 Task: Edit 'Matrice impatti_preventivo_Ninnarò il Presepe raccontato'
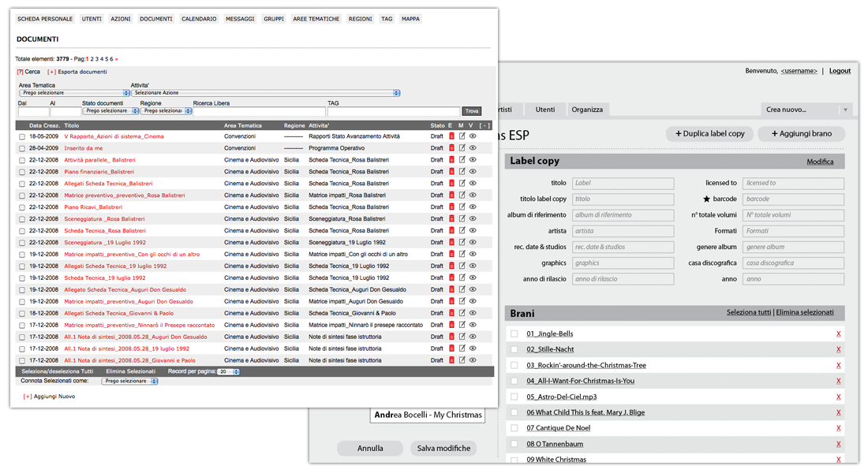pos(462,326)
